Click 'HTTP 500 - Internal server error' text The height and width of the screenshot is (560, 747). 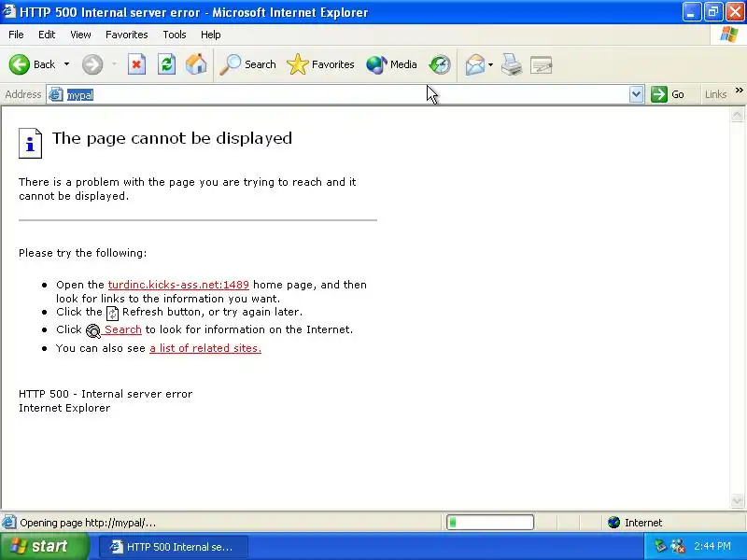pyautogui.click(x=106, y=394)
